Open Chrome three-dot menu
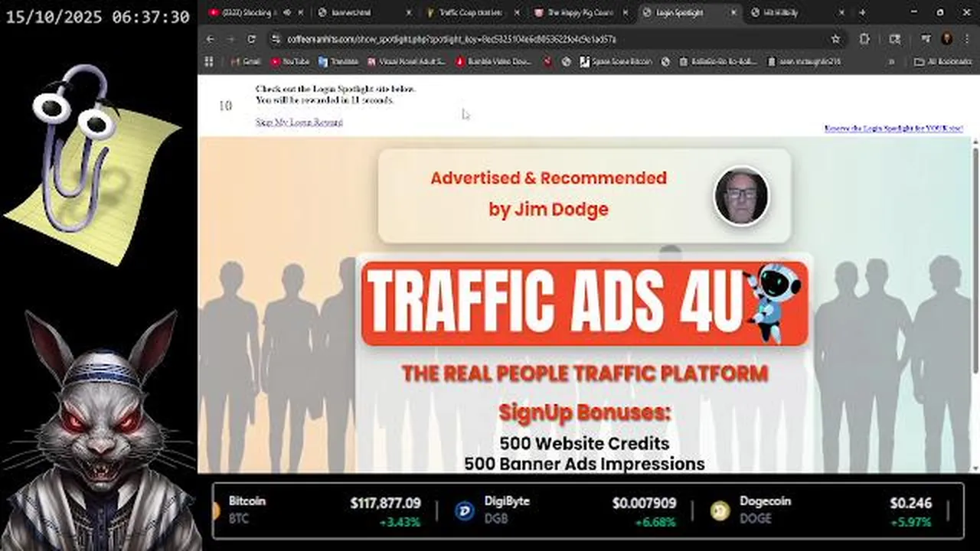 pyautogui.click(x=967, y=39)
